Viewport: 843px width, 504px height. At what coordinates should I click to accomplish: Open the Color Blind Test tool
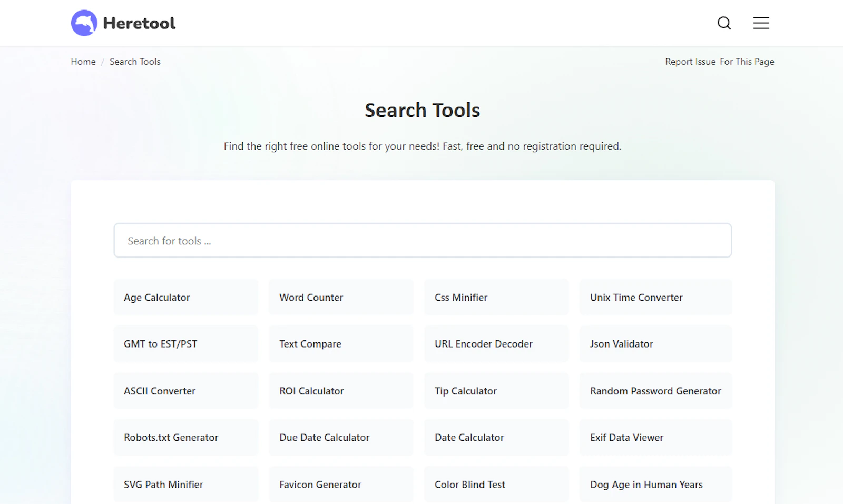(496, 485)
